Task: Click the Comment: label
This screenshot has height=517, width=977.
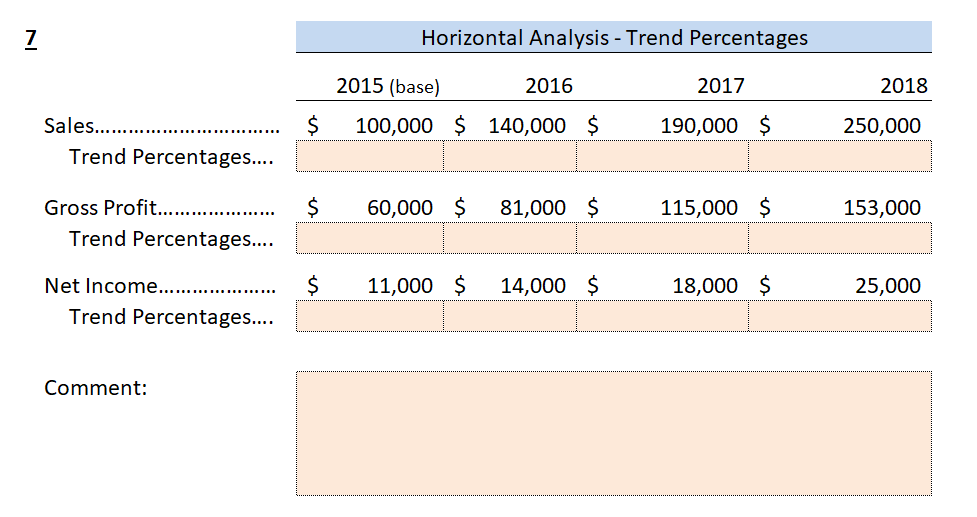Action: (x=95, y=388)
